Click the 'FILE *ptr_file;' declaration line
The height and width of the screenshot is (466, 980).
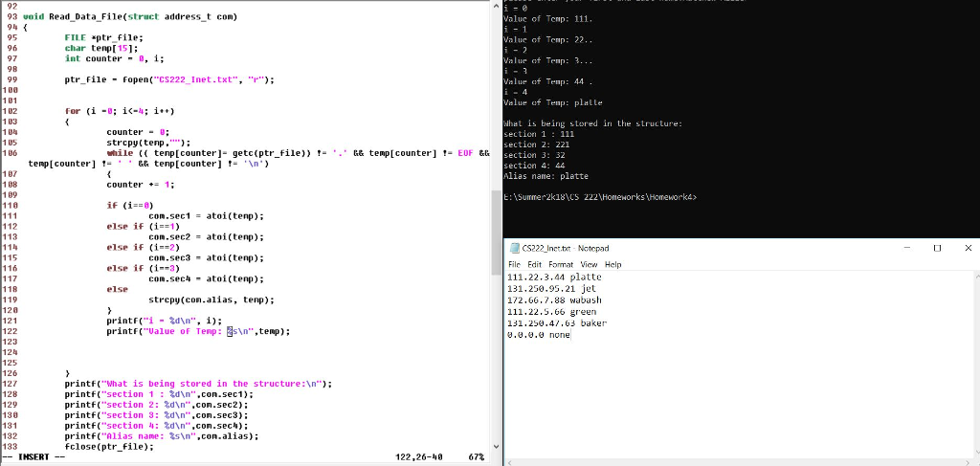(103, 37)
